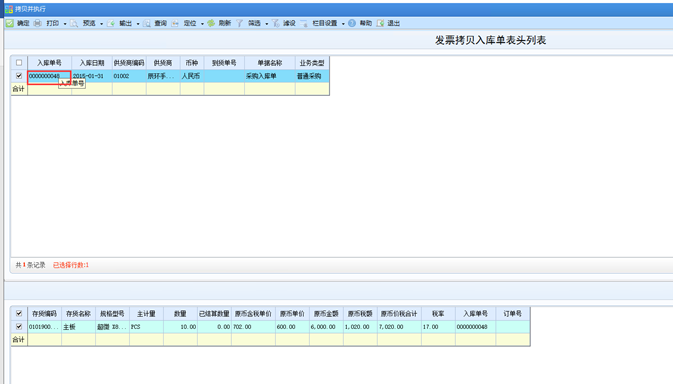The image size is (673, 384).
Task: Click the 输出 export icon
Action: pos(111,23)
